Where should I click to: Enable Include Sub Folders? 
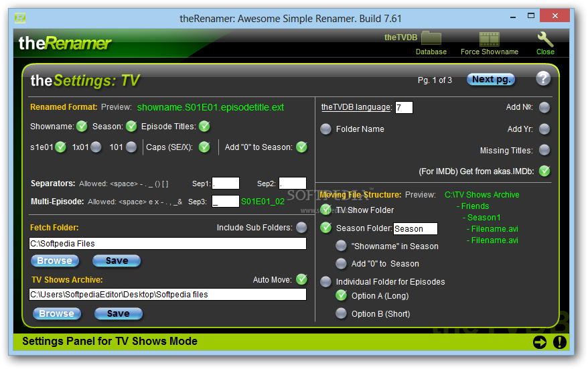[301, 227]
